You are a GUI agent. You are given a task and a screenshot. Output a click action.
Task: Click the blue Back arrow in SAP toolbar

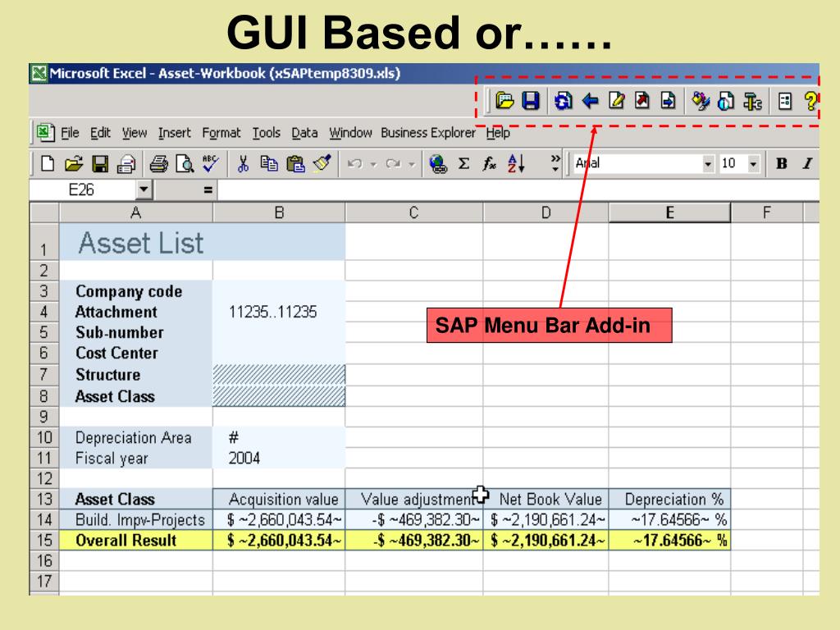590,101
